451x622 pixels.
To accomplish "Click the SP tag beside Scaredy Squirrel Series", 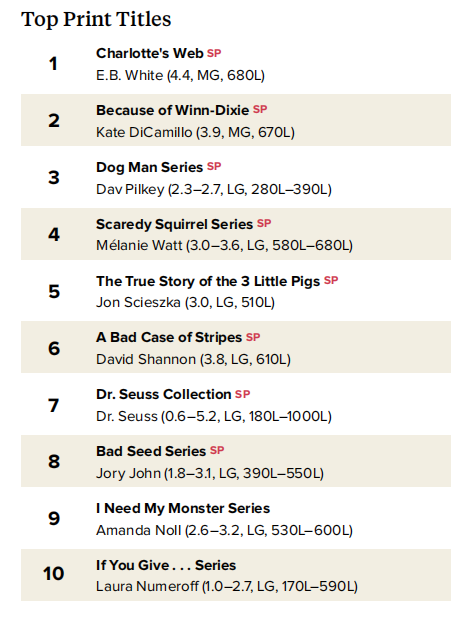I will click(x=264, y=223).
